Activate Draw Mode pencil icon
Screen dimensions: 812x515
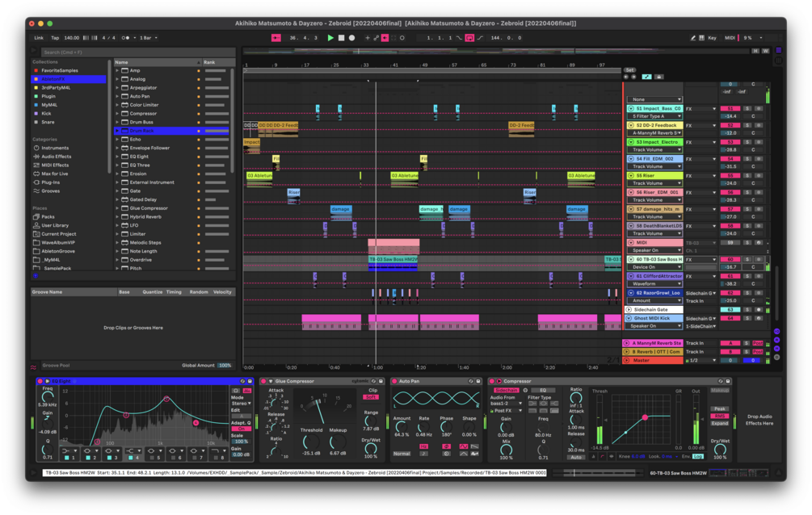point(693,38)
